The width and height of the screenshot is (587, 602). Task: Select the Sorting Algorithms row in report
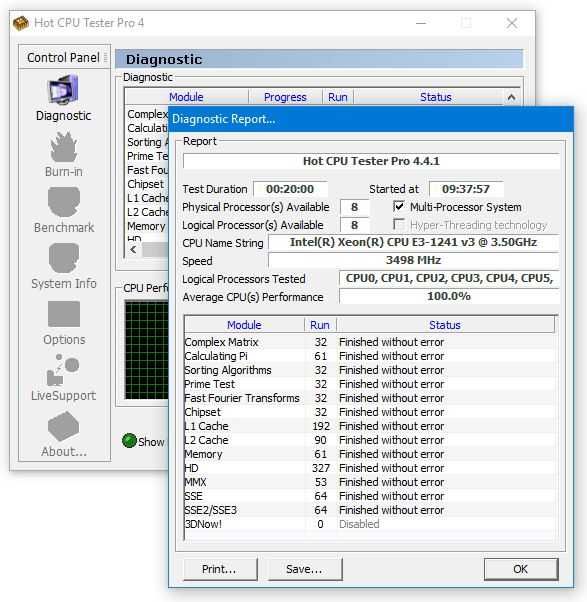pyautogui.click(x=370, y=370)
